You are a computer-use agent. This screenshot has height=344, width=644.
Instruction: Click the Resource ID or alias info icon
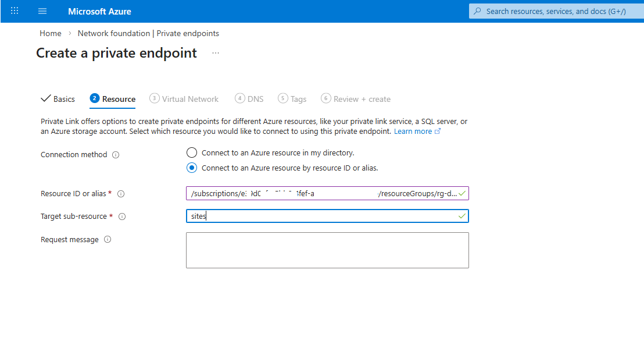click(x=121, y=193)
